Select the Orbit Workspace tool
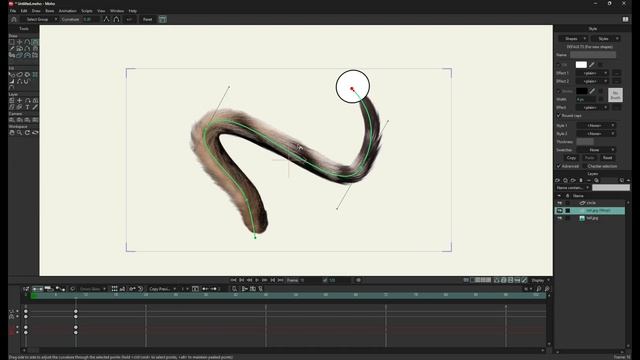Image resolution: width=640 pixels, height=360 pixels. 35,133
